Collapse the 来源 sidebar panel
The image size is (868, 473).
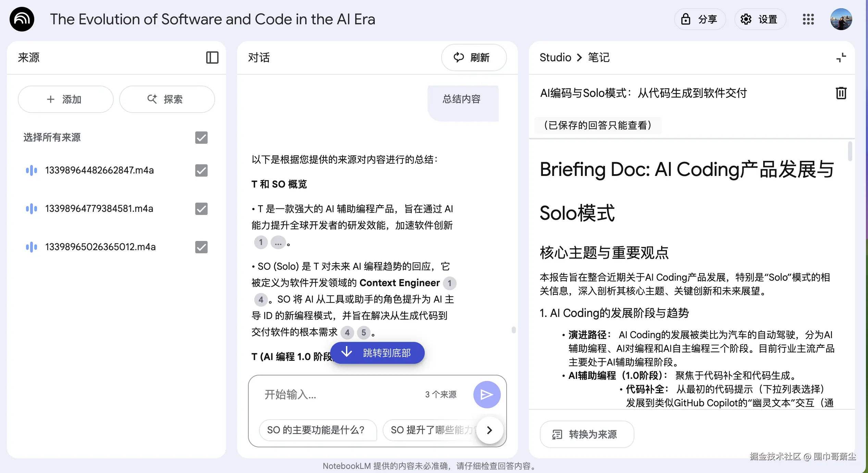(x=212, y=57)
